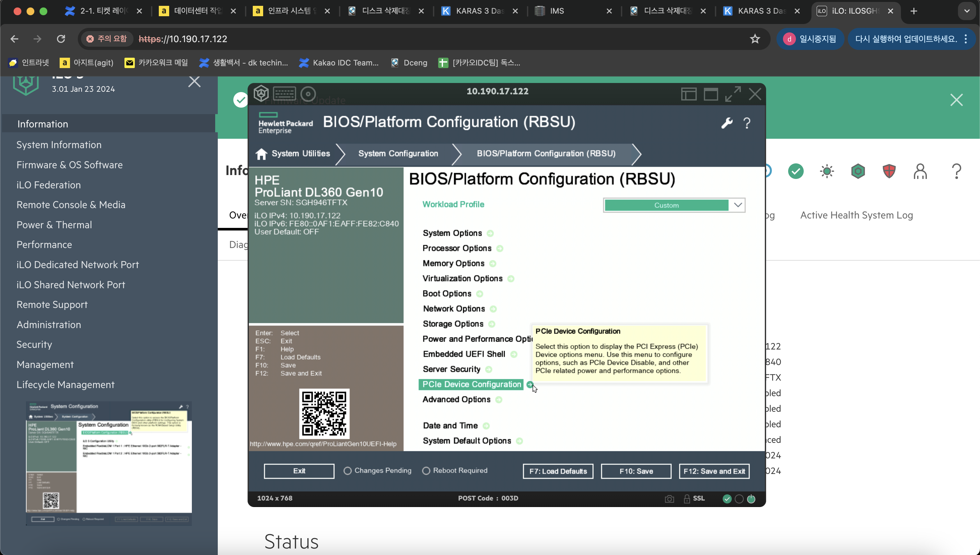Open RBSU help question mark

(747, 123)
